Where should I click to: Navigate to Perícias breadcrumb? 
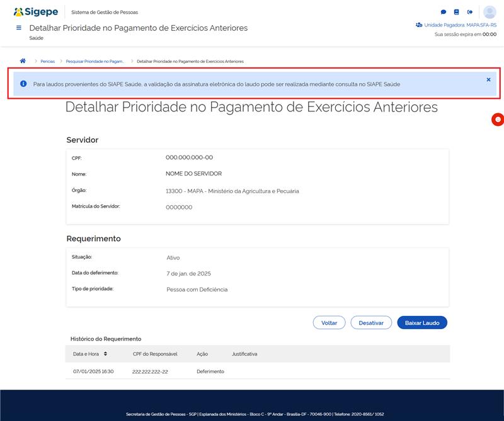48,62
